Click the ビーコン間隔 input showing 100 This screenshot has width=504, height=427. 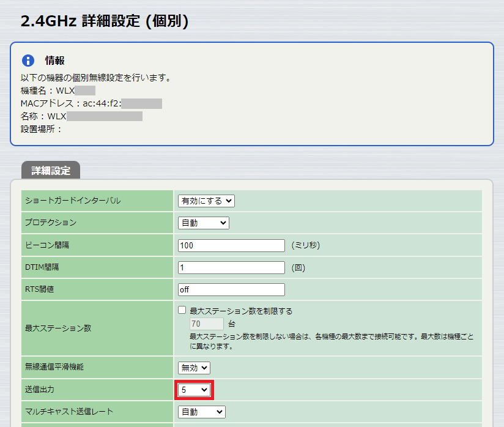[x=231, y=245]
